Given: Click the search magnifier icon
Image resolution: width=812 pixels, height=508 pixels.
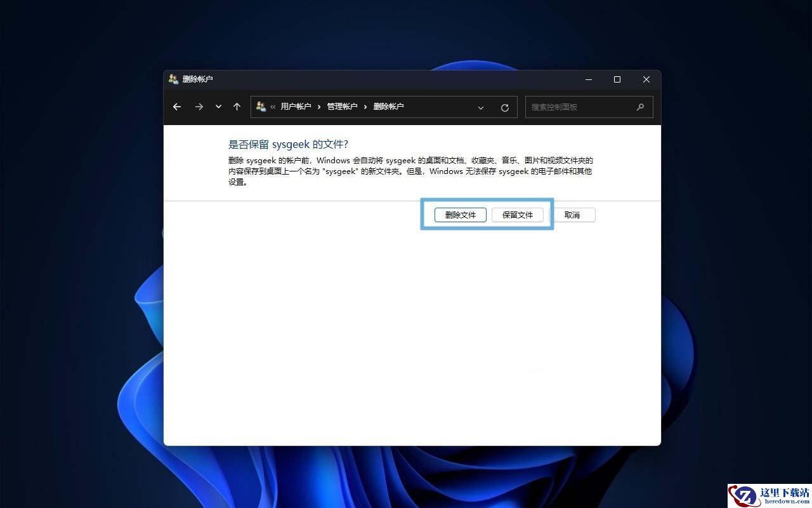Looking at the screenshot, I should tap(641, 107).
